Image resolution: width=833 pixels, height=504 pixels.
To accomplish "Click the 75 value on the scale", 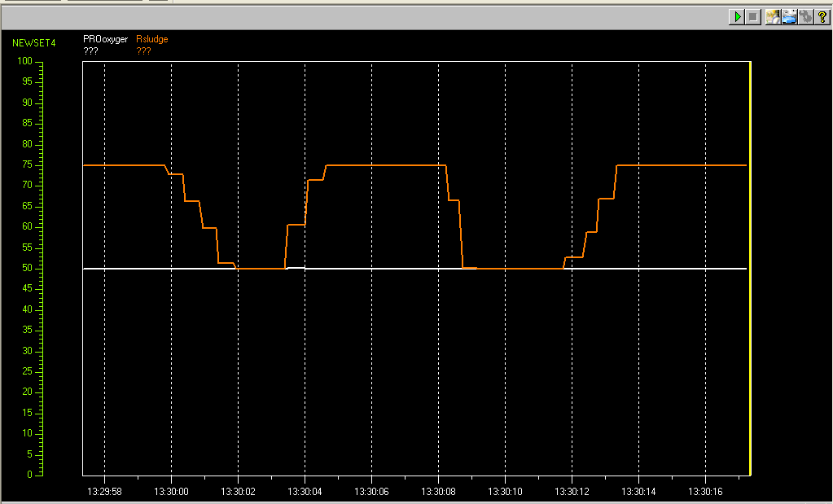I will click(27, 164).
